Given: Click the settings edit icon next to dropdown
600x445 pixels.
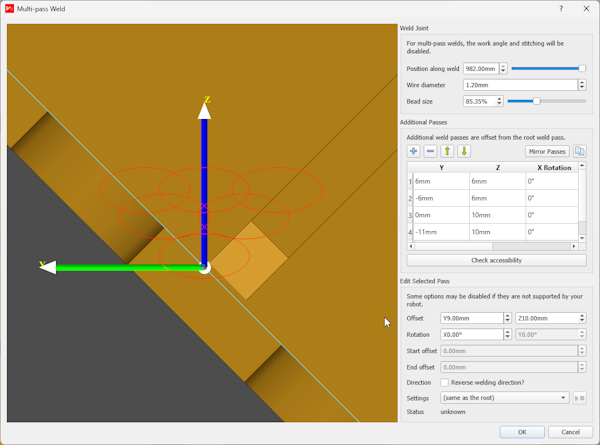Looking at the screenshot, I should click(580, 397).
